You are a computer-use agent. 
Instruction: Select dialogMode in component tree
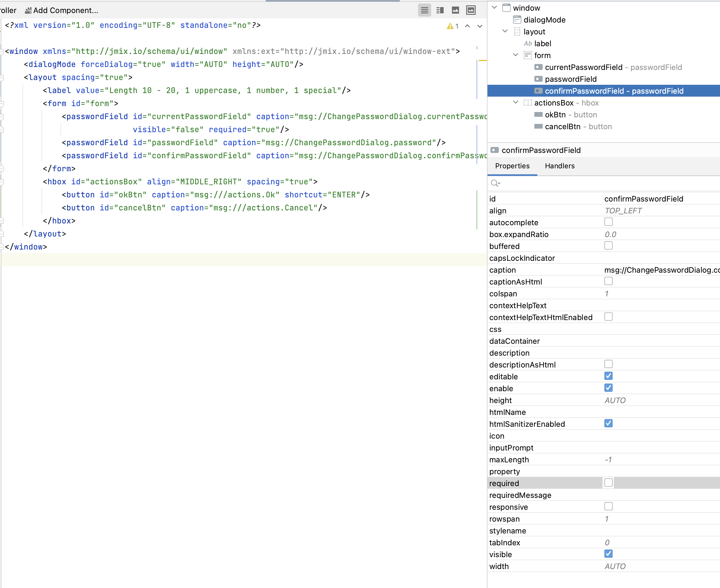point(544,20)
